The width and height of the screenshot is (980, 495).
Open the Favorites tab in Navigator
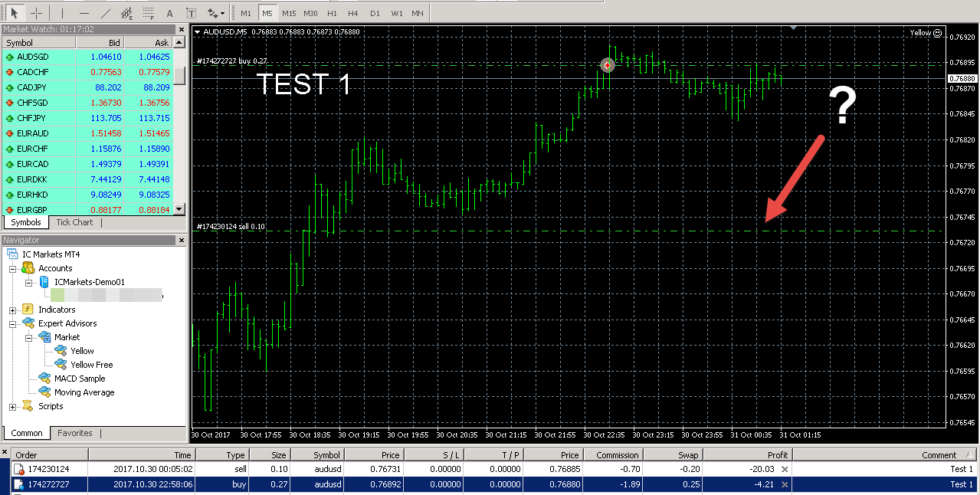point(75,433)
